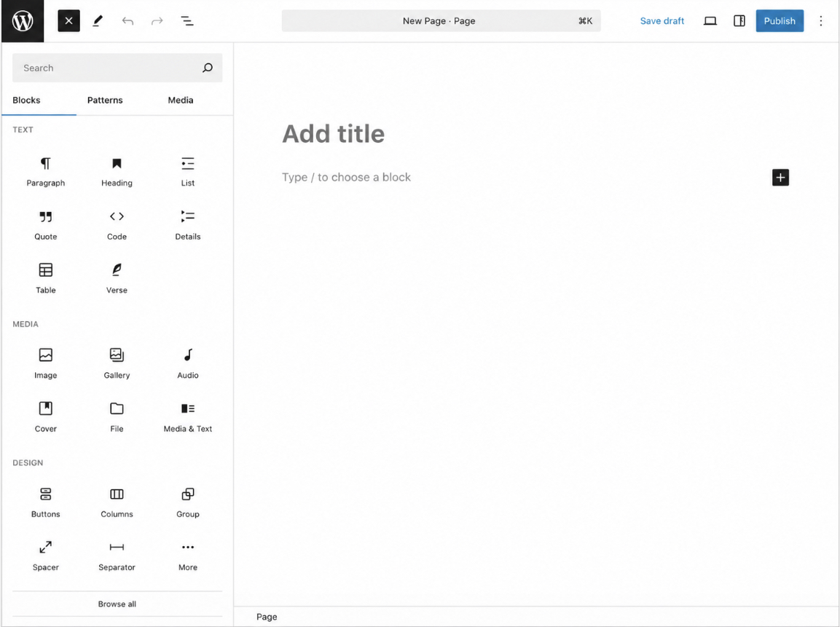Insert a Media & Text block
The height and width of the screenshot is (627, 840).
click(187, 418)
